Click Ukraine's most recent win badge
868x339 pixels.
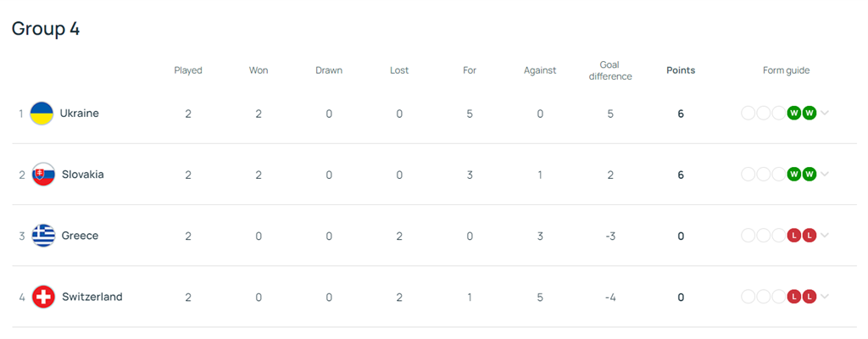tap(809, 114)
